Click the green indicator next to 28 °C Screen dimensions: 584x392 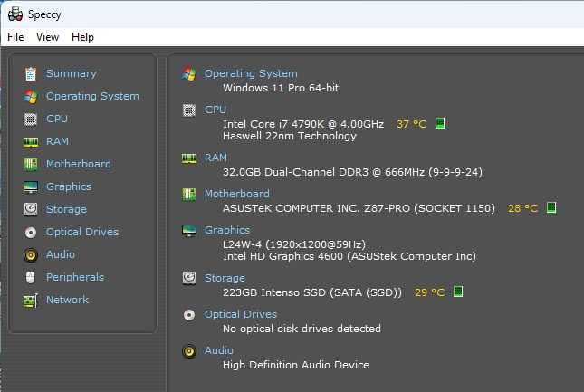pos(551,207)
